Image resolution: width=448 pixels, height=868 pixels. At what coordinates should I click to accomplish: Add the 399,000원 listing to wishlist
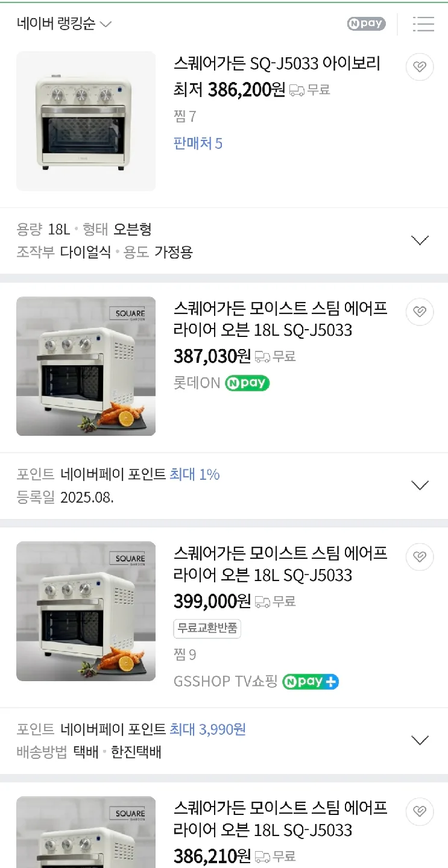[420, 556]
